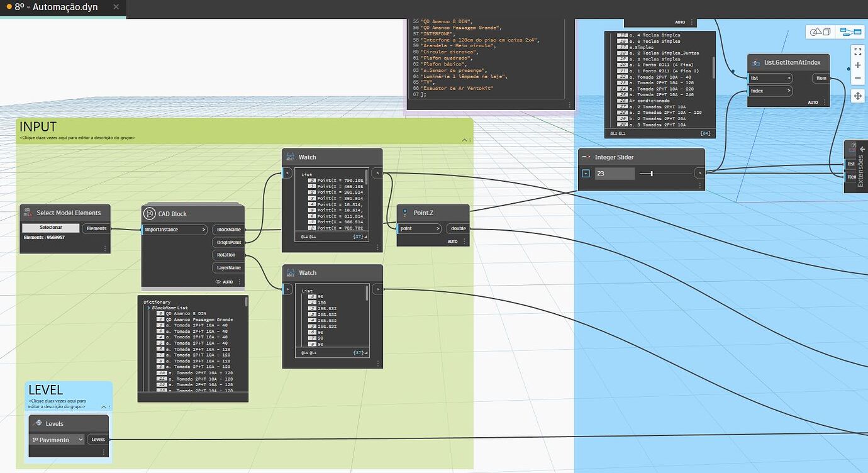Click the Integer Slider value field showing 23

(615, 174)
